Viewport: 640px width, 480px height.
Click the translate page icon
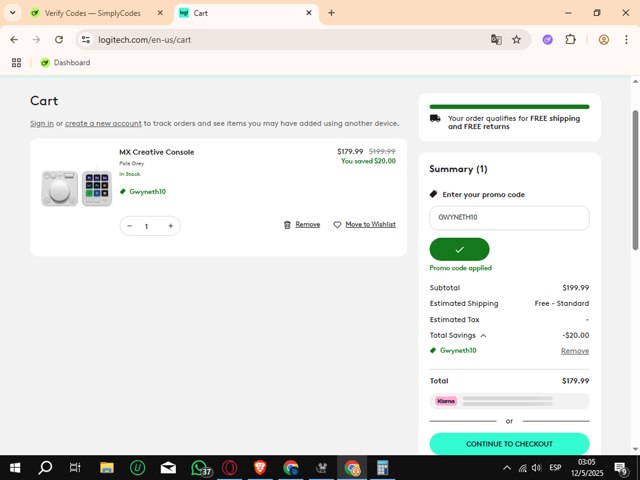(x=496, y=40)
